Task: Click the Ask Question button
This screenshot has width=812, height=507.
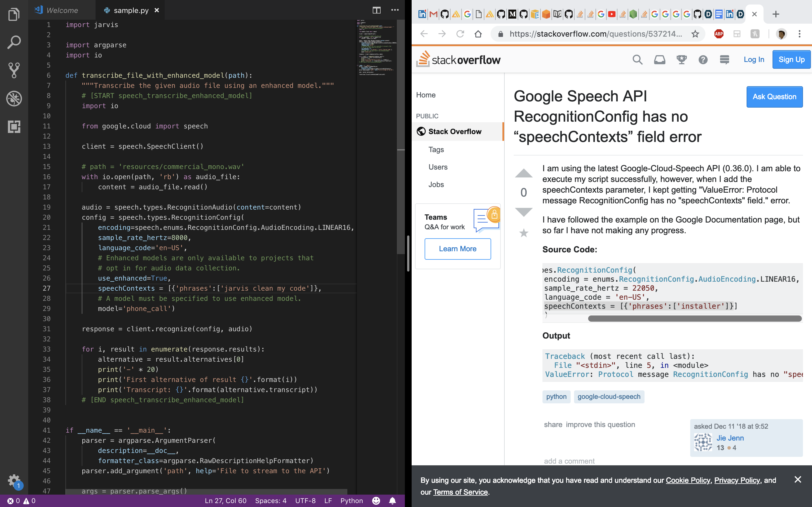Action: click(774, 97)
